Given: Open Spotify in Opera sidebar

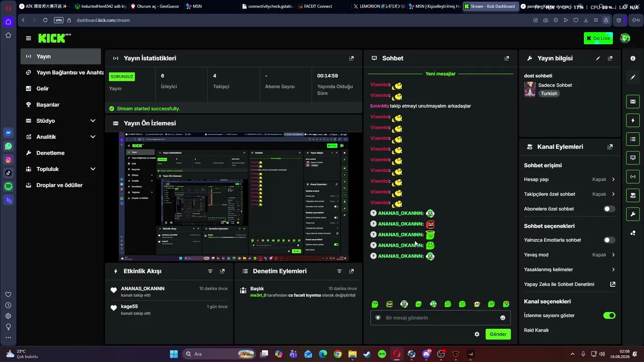Looking at the screenshot, I should [x=9, y=187].
